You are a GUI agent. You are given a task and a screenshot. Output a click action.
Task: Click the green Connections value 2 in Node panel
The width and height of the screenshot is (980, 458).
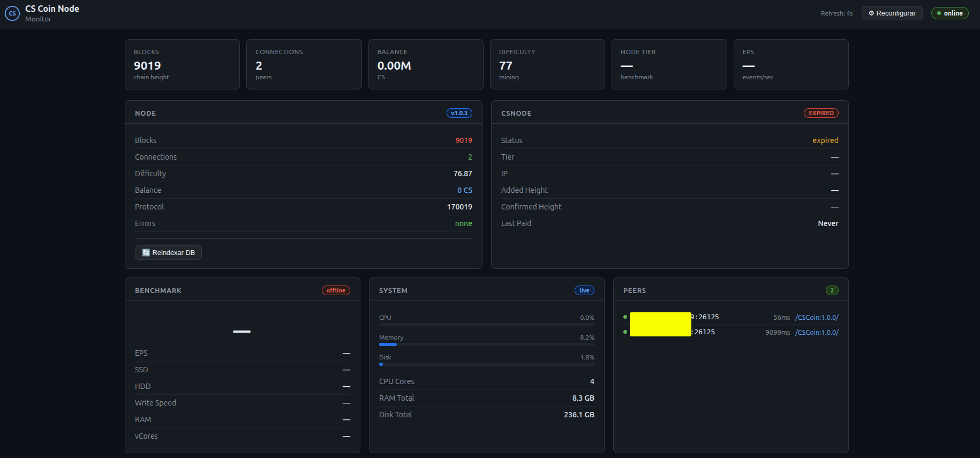[470, 157]
